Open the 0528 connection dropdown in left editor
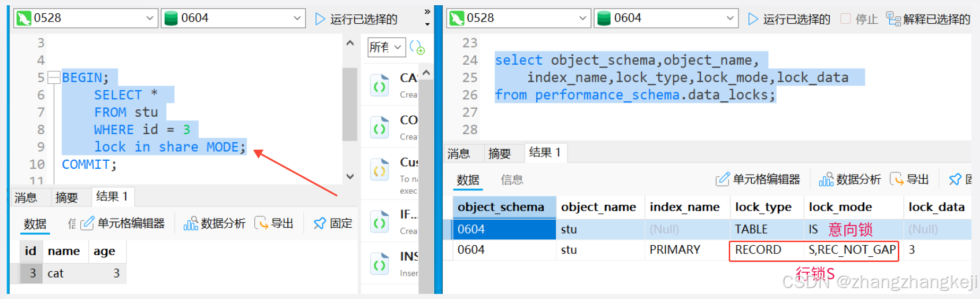980x299 pixels. pos(85,19)
